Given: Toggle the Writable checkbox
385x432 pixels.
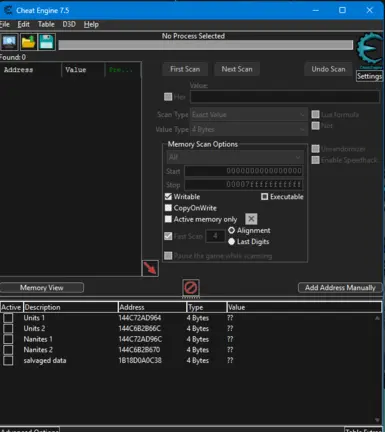Looking at the screenshot, I should 168,197.
